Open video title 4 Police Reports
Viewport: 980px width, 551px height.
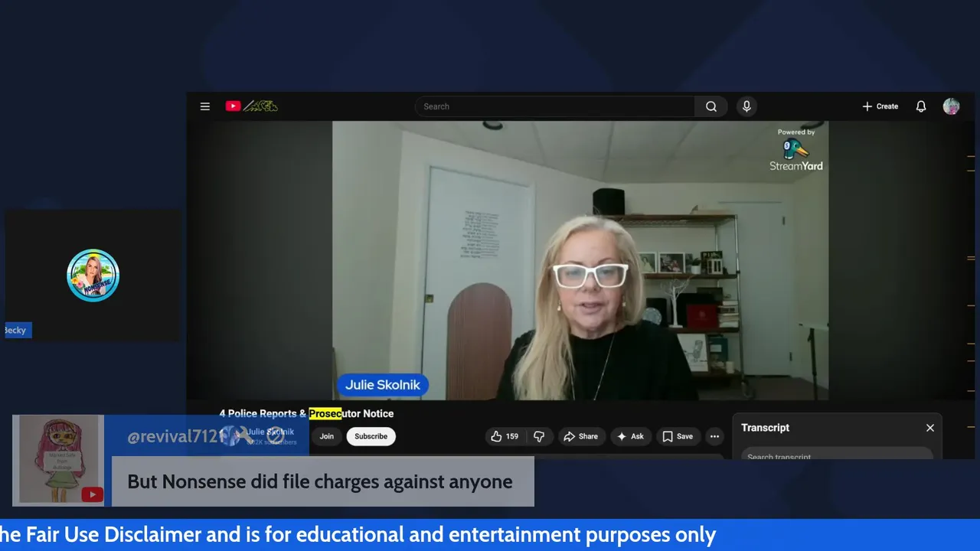coord(306,413)
